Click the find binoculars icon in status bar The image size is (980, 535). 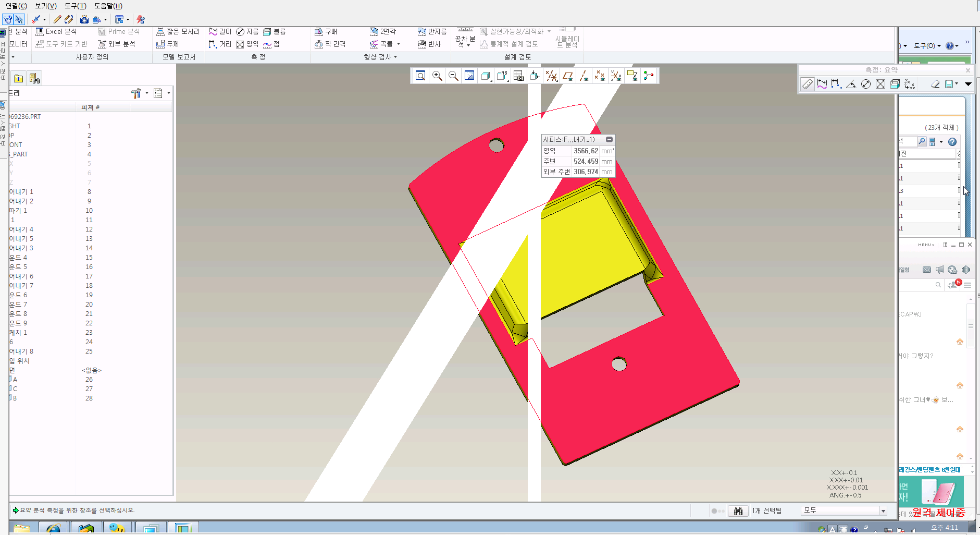[738, 511]
